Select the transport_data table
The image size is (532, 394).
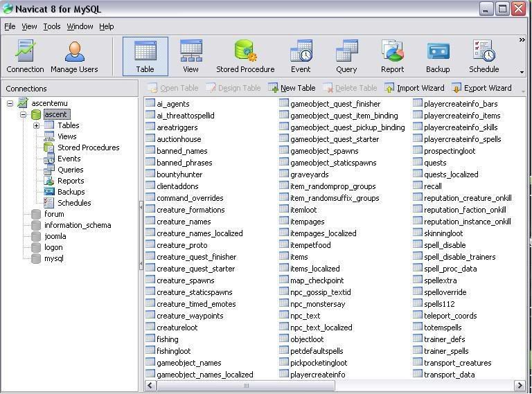(449, 375)
